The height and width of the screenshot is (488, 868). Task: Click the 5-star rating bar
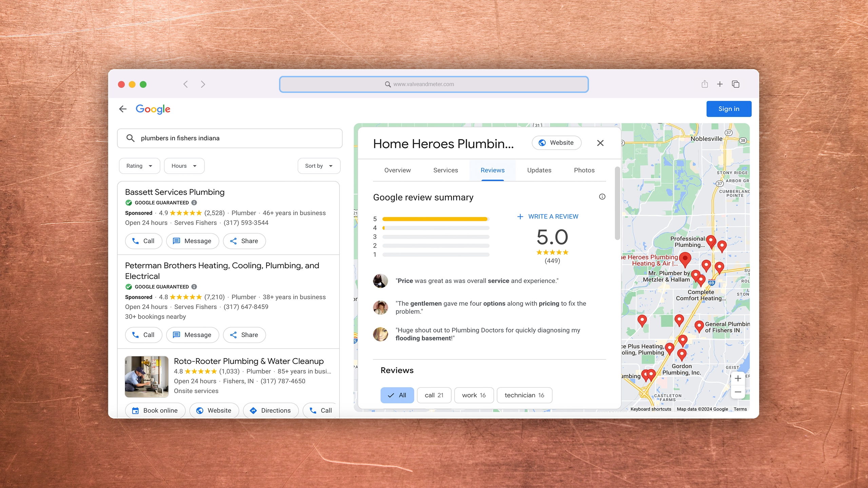click(436, 219)
